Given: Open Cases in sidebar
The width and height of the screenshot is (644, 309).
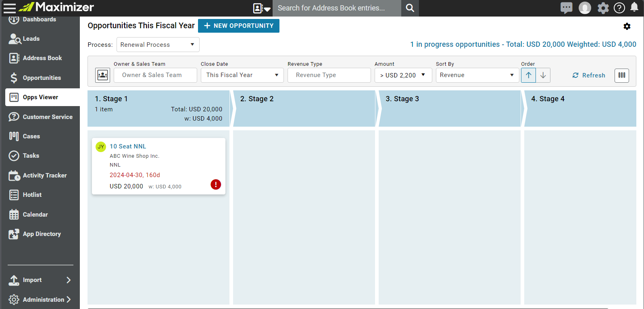Looking at the screenshot, I should (31, 136).
